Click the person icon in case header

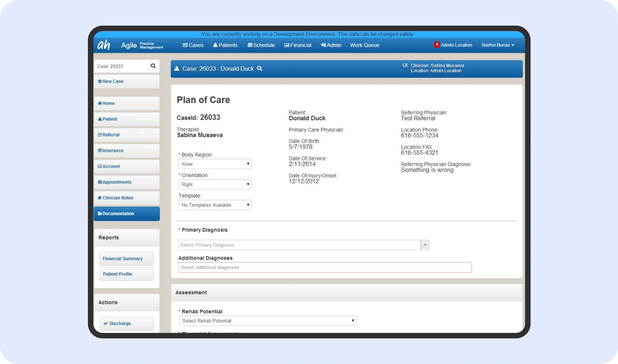176,69
